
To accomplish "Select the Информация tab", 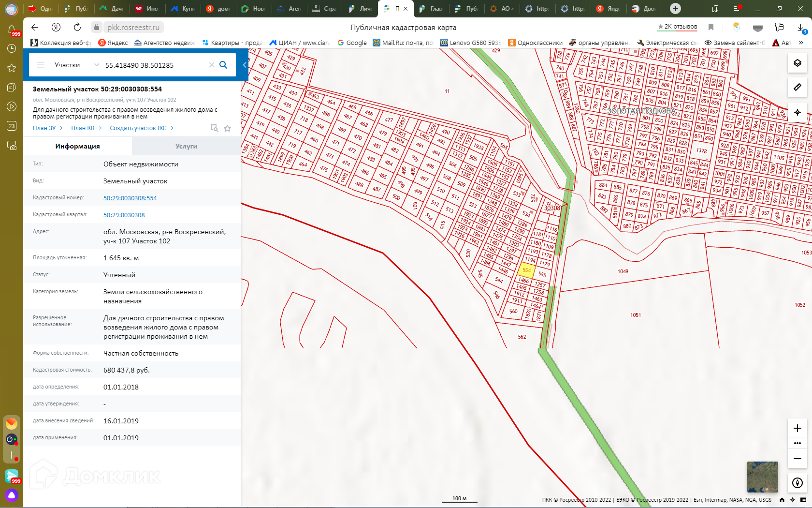I will tap(77, 146).
